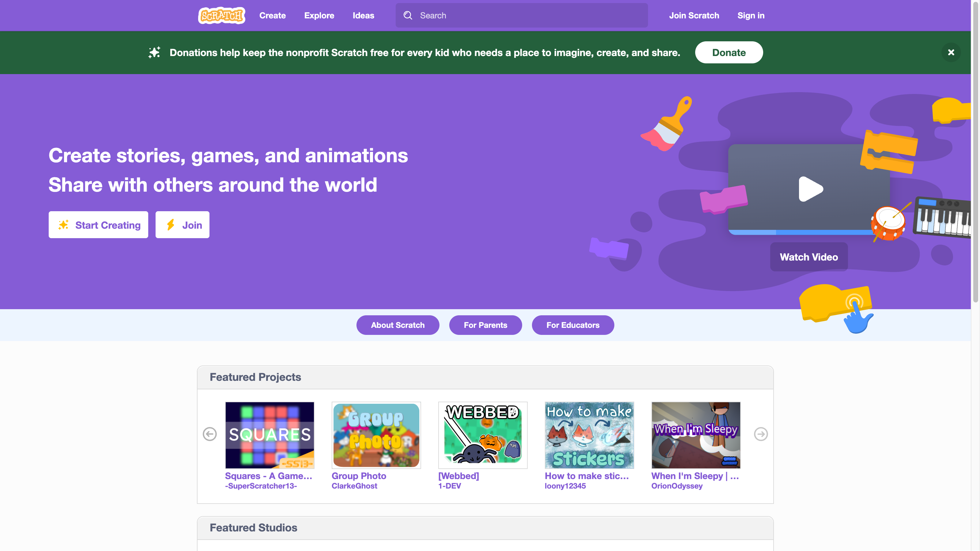Viewport: 980px width, 551px height.
Task: Click Sign in
Action: [x=751, y=16]
